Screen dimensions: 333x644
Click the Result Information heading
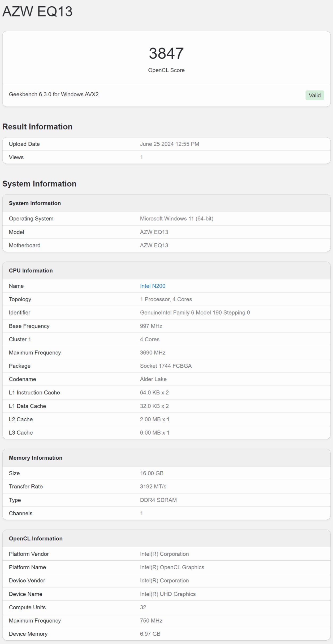(37, 127)
